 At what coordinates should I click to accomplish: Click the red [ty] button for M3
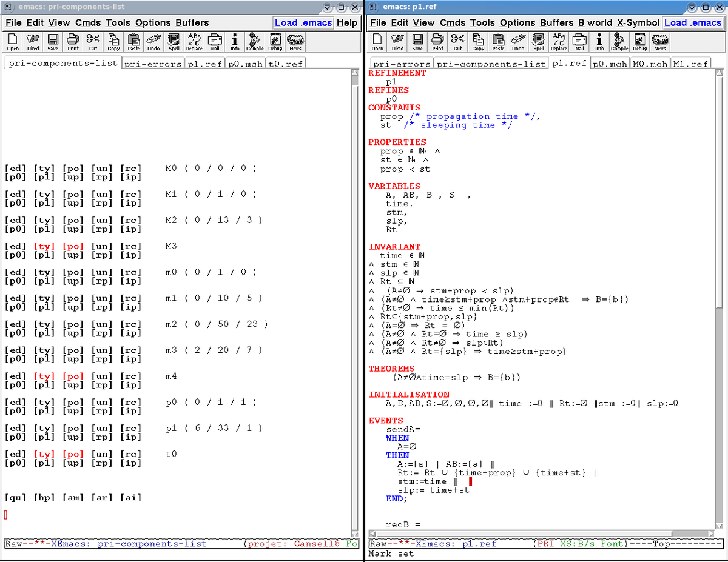tap(44, 246)
